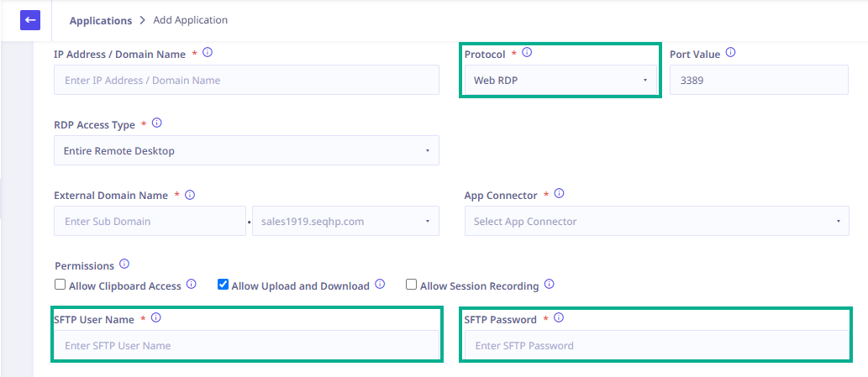Click the purple back arrow button
This screenshot has height=377, width=868.
(30, 20)
